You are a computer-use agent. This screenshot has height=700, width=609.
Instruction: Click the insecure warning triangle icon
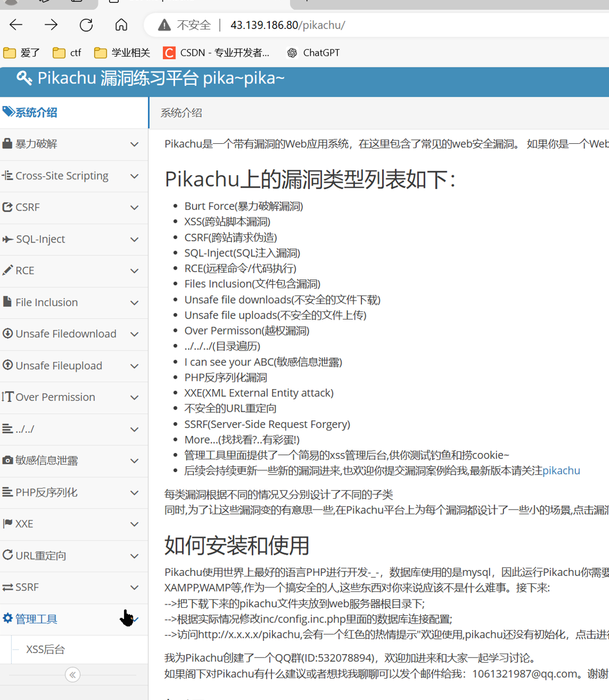[165, 25]
